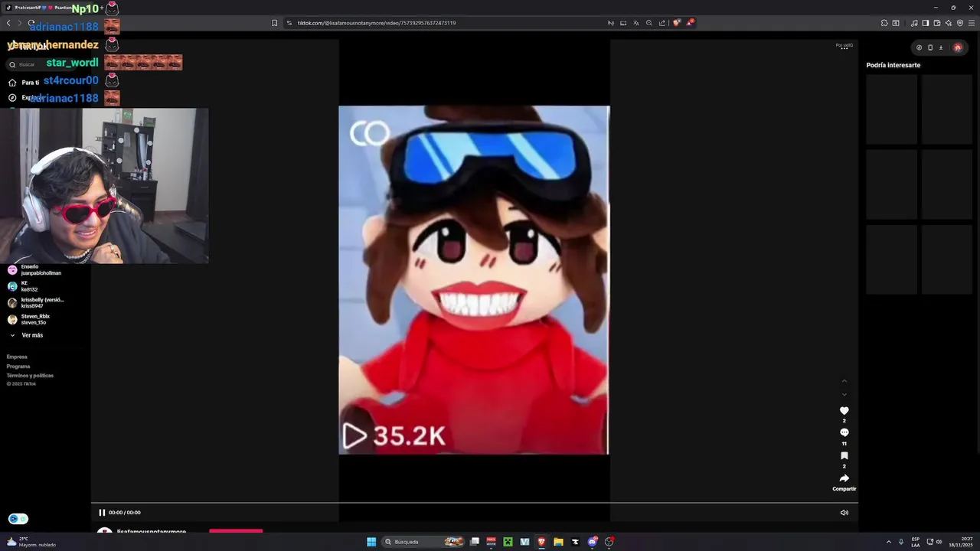This screenshot has height=551, width=980.
Task: Toggle the blue pill switch at bottom-left
Action: [x=18, y=519]
